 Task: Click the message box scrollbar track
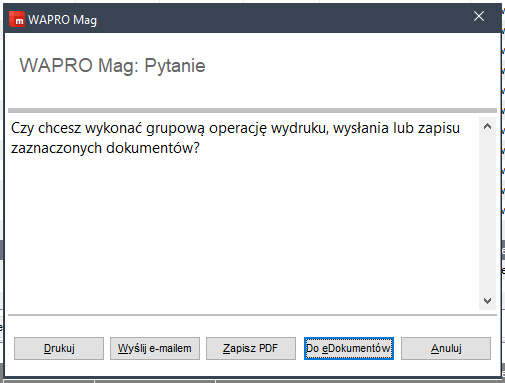pyautogui.click(x=487, y=213)
